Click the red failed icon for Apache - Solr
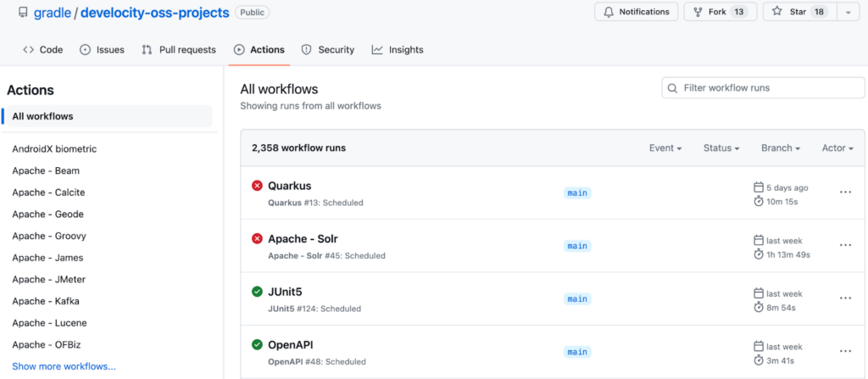Screen dimensions: 868x379 257,239
